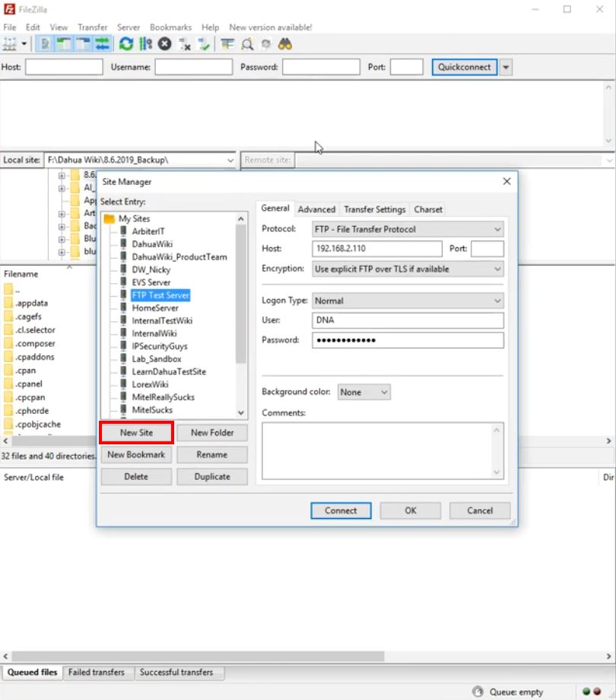Open the Server menu

tap(129, 27)
